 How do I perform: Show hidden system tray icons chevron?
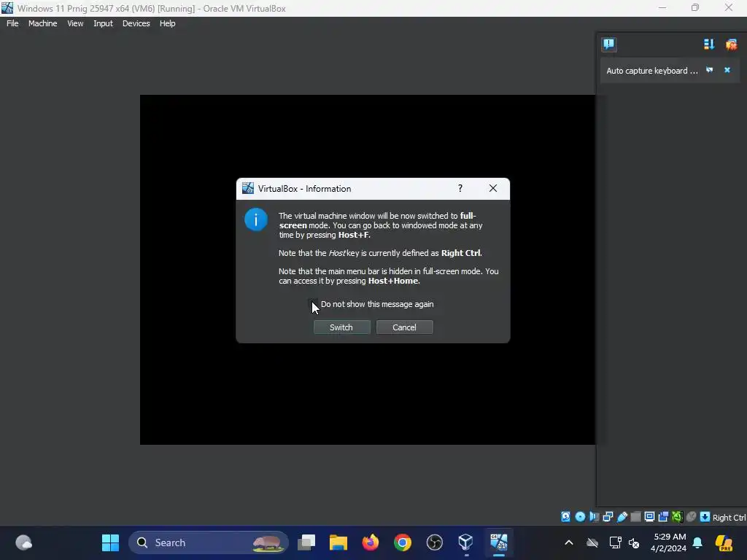(569, 542)
